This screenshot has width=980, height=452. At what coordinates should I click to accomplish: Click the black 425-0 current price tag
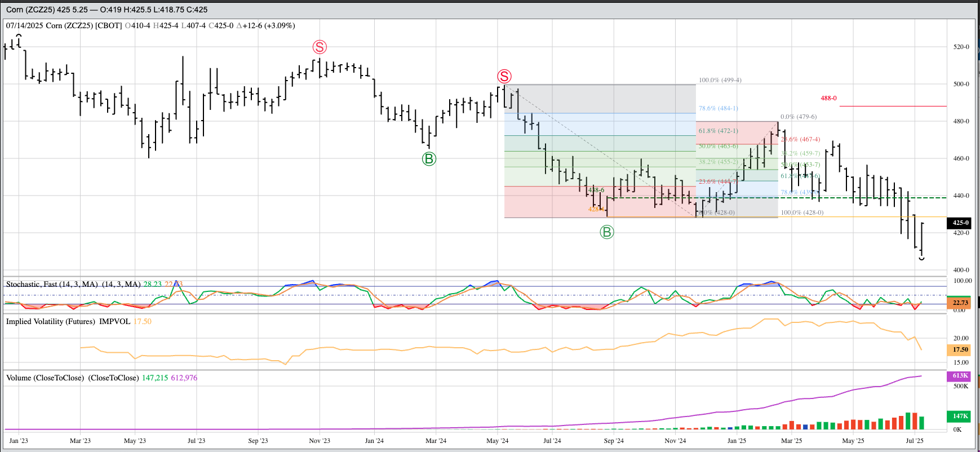[x=960, y=223]
